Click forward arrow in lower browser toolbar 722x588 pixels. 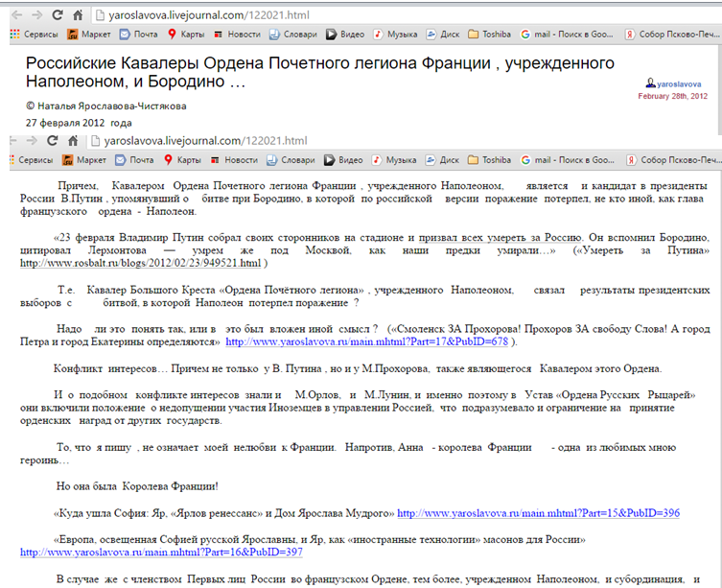32,141
